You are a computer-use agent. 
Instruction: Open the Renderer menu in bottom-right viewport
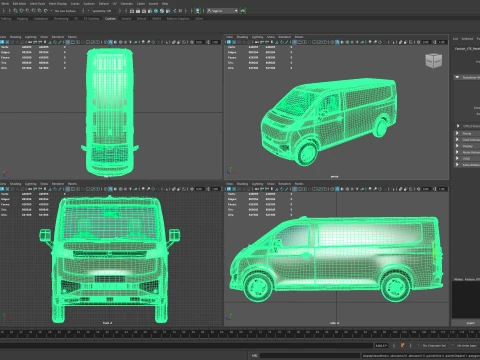(285, 184)
